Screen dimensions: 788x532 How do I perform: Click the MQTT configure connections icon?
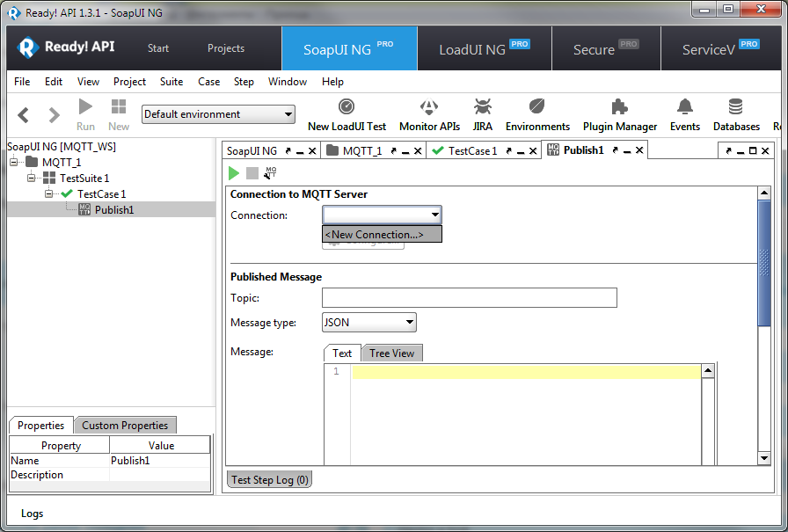click(270, 173)
